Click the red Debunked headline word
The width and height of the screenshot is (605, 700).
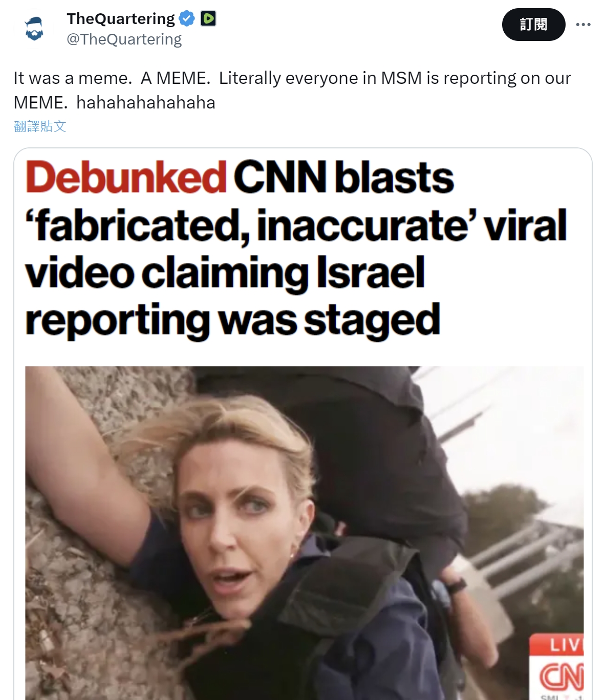coord(126,177)
